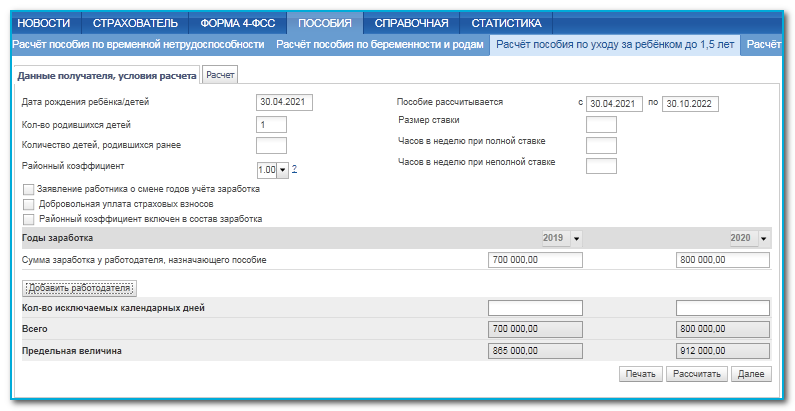Open the НОВОСТИ menu tab
795x411 pixels.
45,23
